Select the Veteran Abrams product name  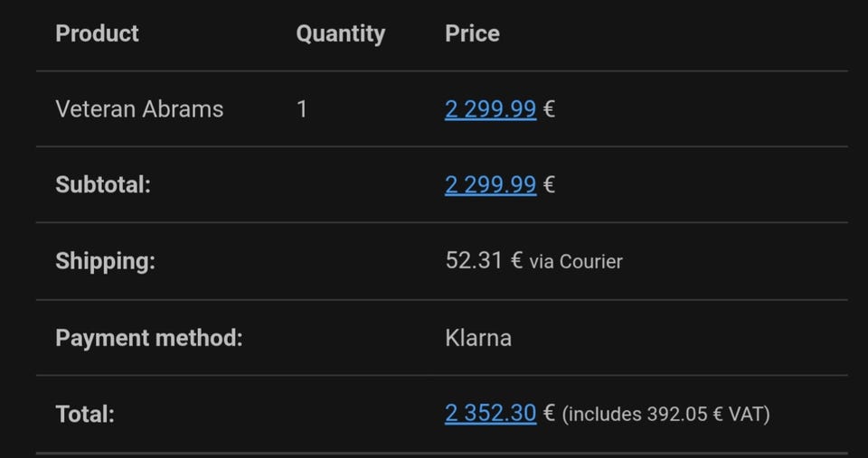coord(139,109)
